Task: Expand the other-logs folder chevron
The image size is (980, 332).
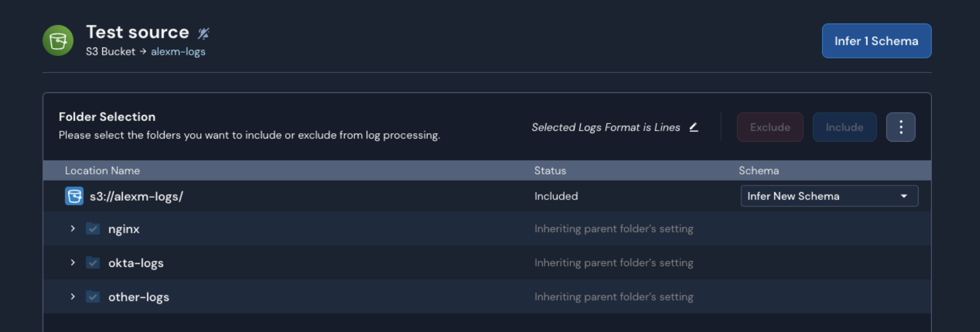Action: (x=73, y=297)
